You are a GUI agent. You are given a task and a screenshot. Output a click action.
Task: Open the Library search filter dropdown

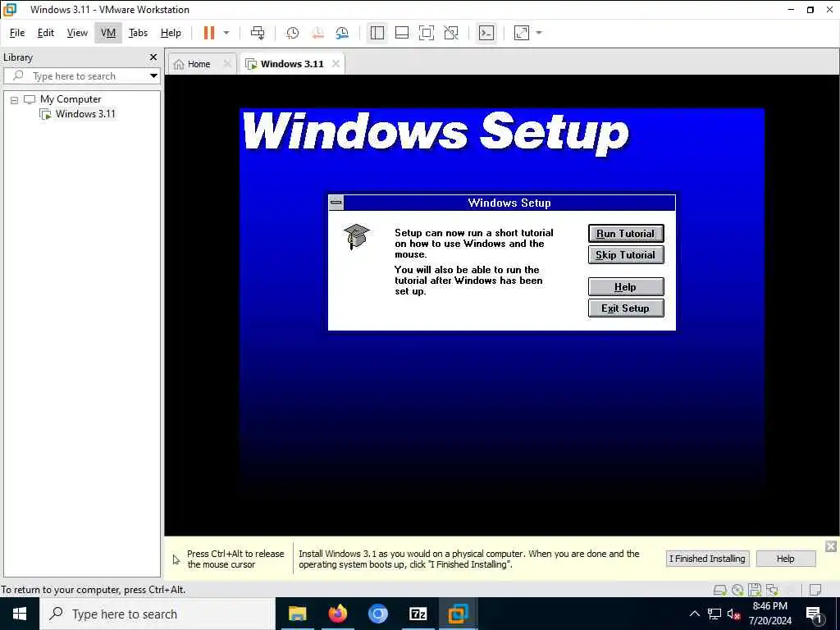(153, 75)
